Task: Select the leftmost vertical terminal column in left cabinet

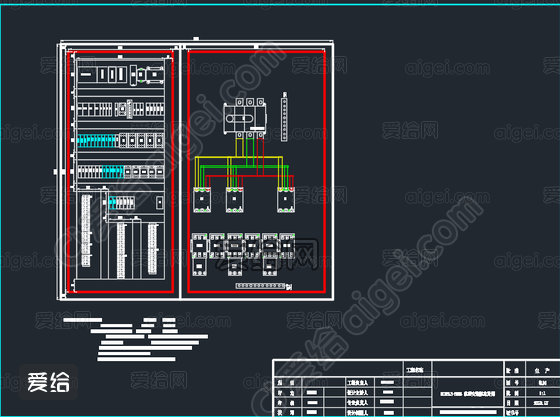Action: [x=86, y=231]
